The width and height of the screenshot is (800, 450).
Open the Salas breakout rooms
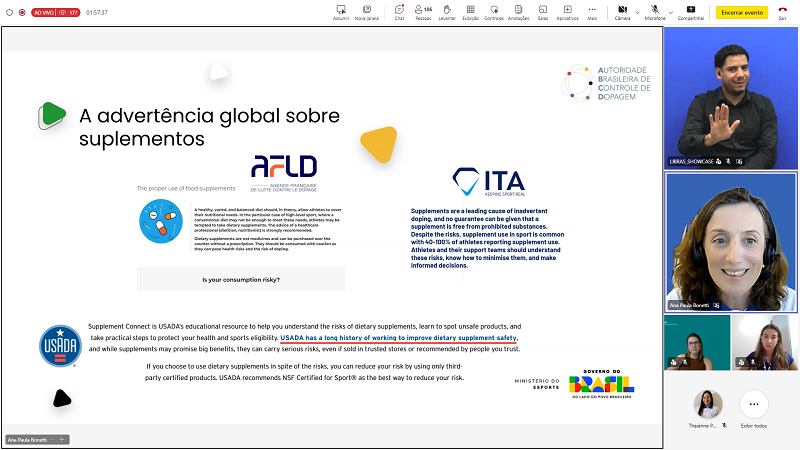point(543,10)
